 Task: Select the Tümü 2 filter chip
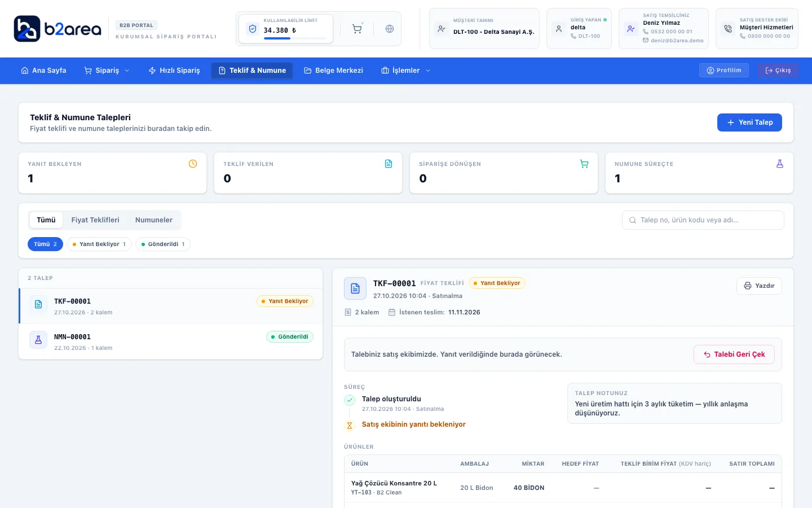coord(45,244)
